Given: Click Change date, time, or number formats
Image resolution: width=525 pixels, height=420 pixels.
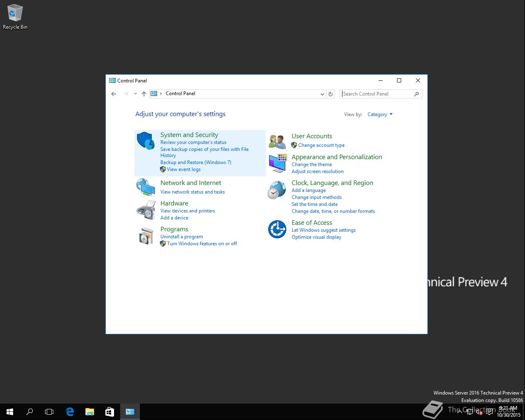Looking at the screenshot, I should pos(333,211).
